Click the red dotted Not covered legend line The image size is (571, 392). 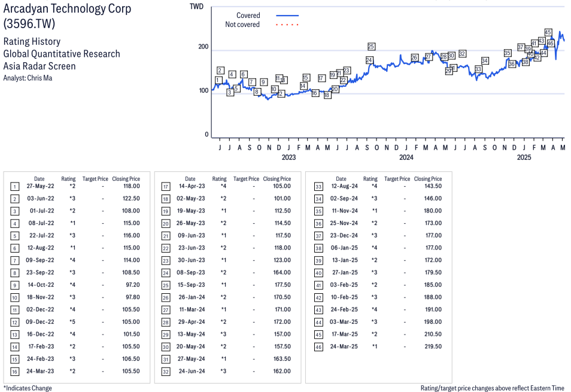[287, 25]
